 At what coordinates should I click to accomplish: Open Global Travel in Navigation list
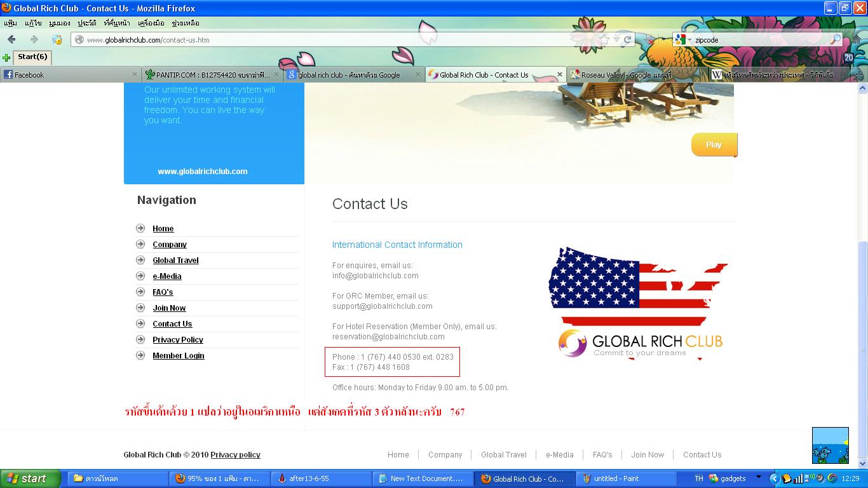(175, 261)
